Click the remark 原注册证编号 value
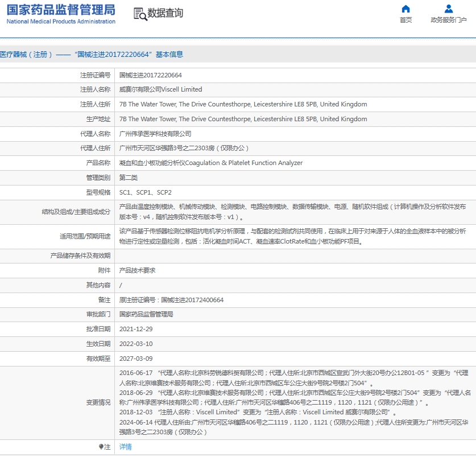476x457 pixels. coord(171,300)
